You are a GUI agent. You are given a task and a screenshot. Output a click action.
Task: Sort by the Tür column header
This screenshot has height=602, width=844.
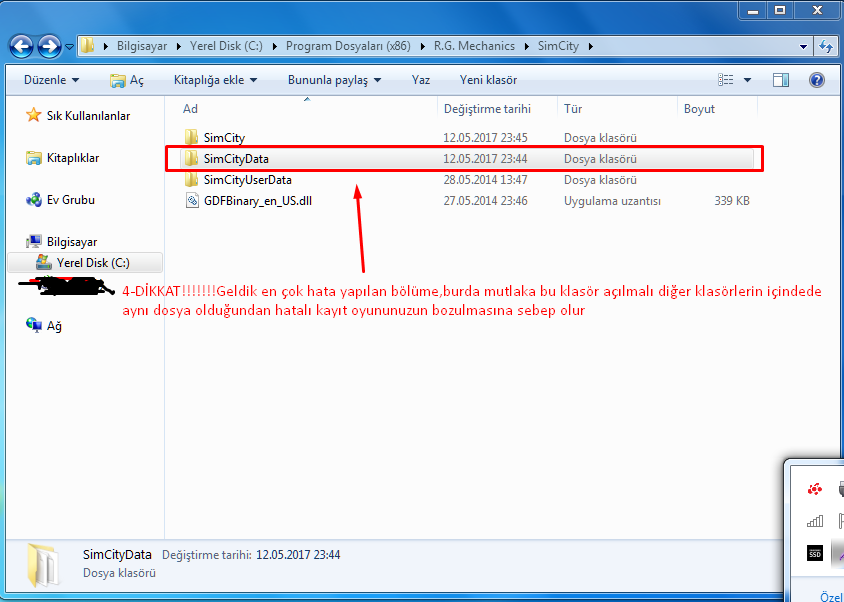(573, 109)
